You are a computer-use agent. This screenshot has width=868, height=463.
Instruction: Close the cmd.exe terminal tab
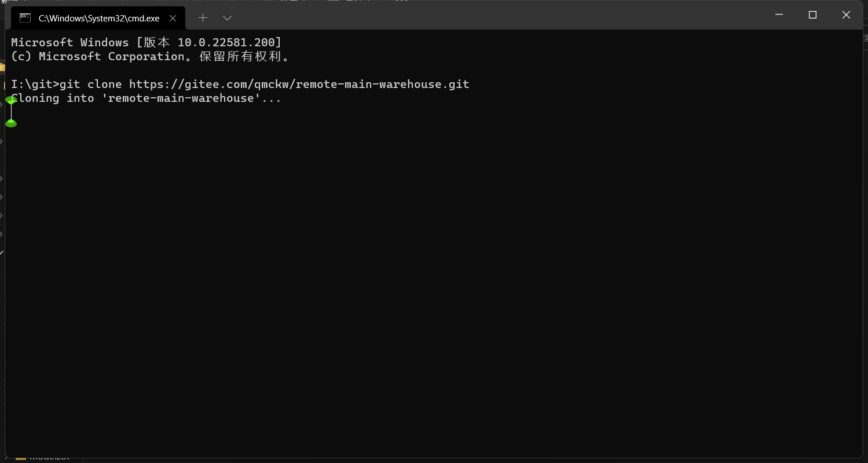coord(173,18)
